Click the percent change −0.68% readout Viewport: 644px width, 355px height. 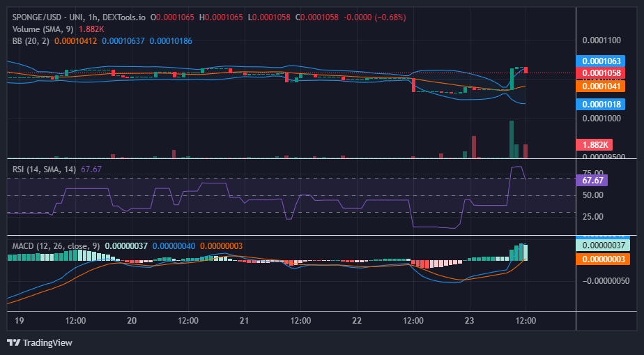pyautogui.click(x=389, y=17)
